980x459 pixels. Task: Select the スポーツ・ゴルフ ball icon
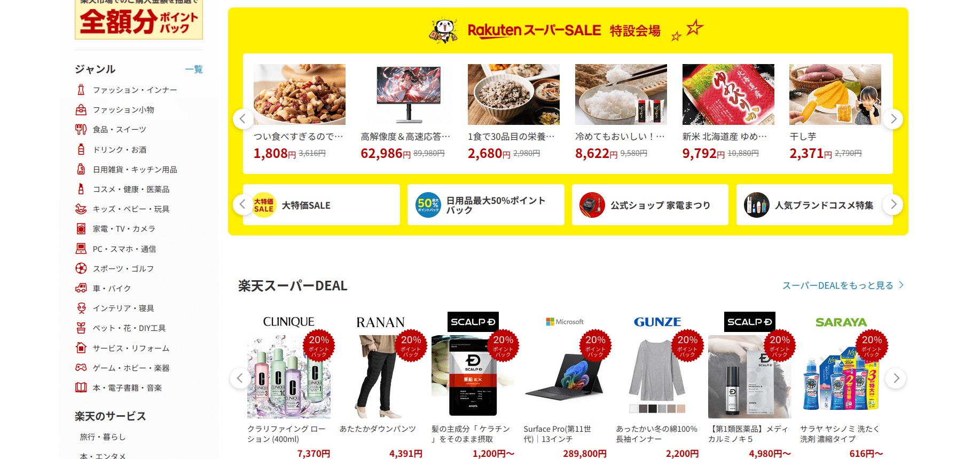pos(81,268)
